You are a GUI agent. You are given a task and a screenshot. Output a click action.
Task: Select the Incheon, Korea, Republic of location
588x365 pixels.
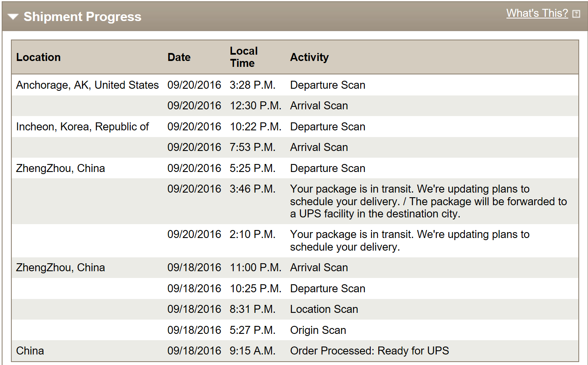[x=82, y=127]
